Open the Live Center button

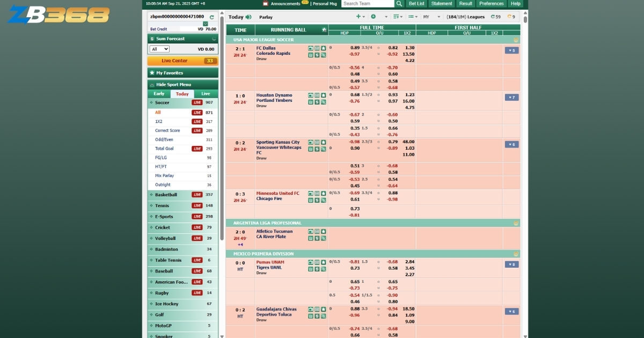click(182, 61)
